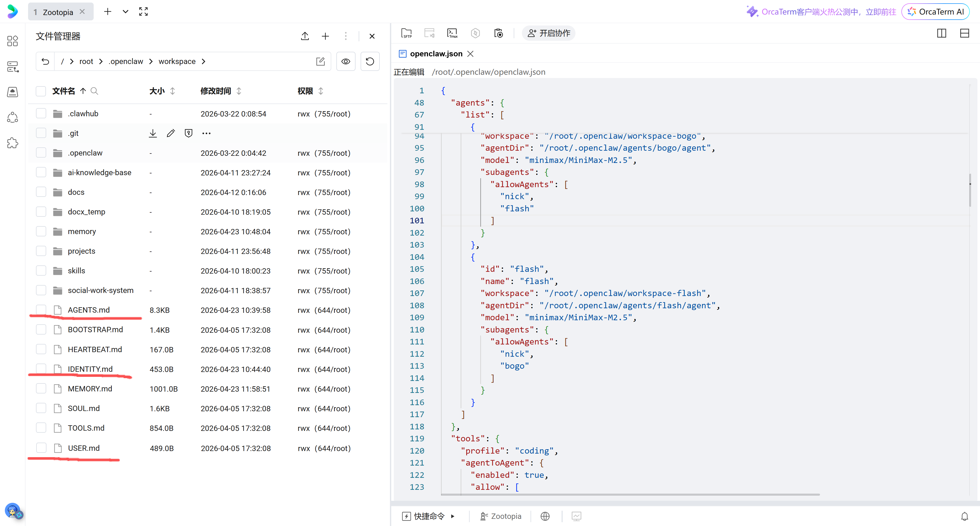The height and width of the screenshot is (526, 980).
Task: Tick the checkbox for USER.md
Action: [x=41, y=448]
